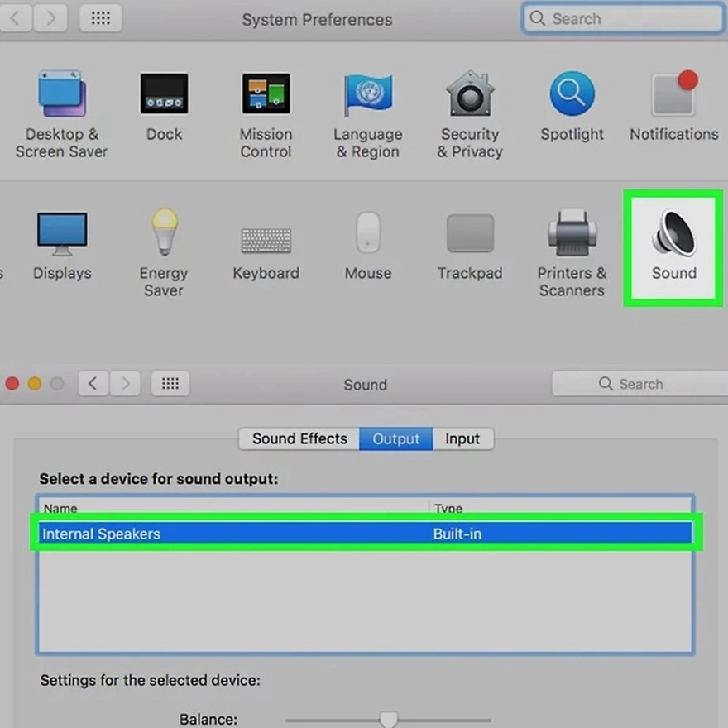Switch to the Sound Effects tab
This screenshot has width=728, height=728.
(x=299, y=438)
